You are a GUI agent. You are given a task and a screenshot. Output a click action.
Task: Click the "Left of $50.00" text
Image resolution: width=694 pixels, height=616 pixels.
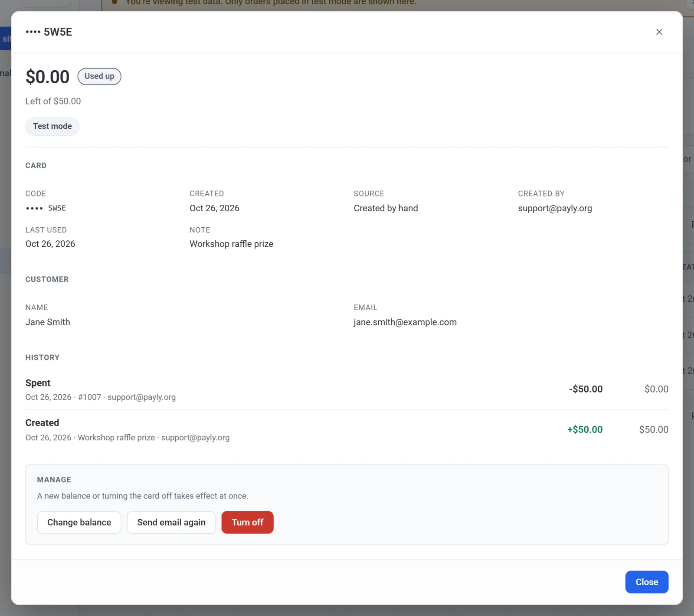coord(53,101)
